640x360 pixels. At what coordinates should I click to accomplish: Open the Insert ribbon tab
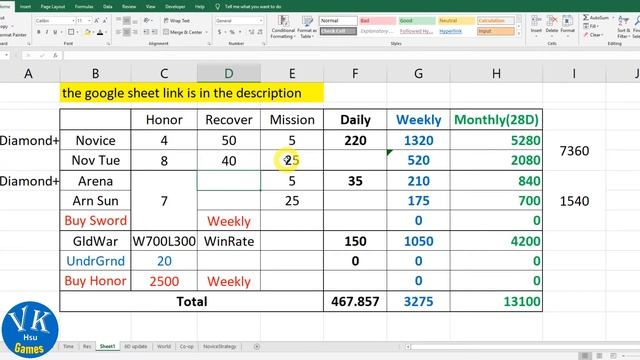click(25, 7)
